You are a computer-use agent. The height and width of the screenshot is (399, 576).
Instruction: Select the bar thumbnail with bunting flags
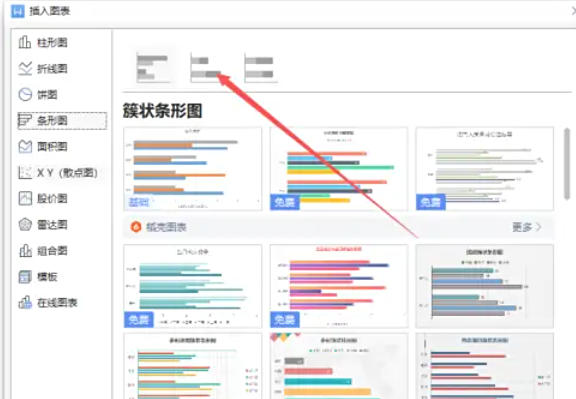click(339, 366)
